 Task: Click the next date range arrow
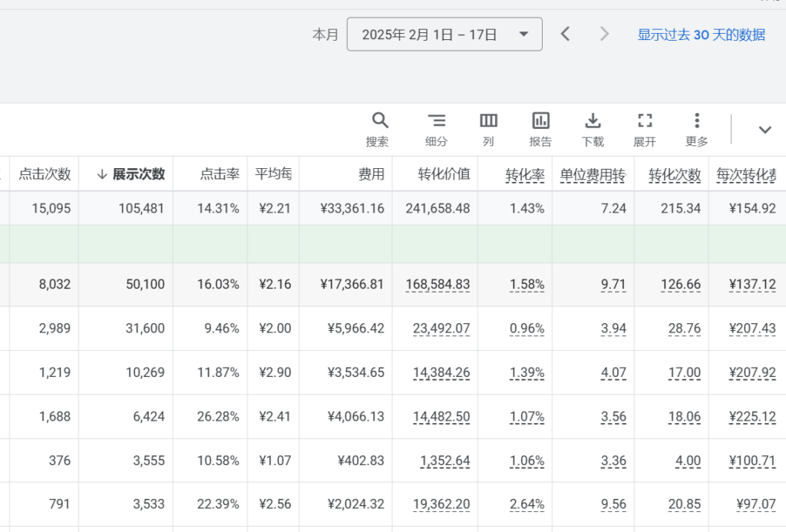tap(604, 34)
